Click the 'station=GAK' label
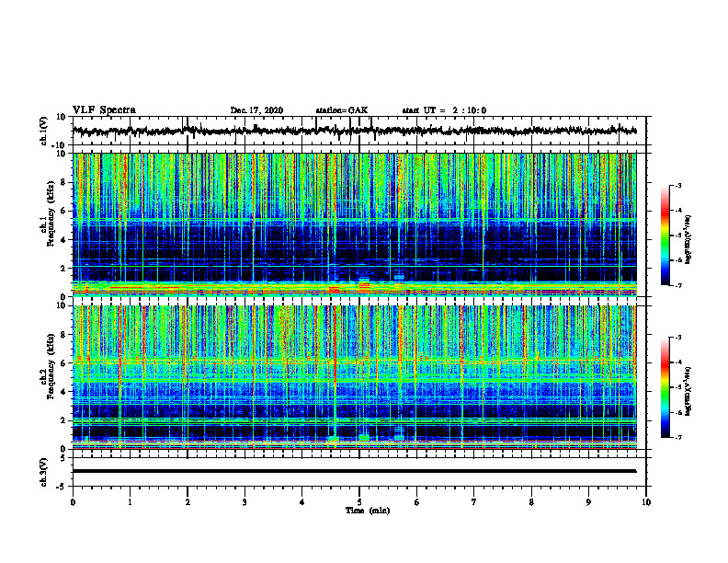This screenshot has height=563, width=728. [342, 110]
